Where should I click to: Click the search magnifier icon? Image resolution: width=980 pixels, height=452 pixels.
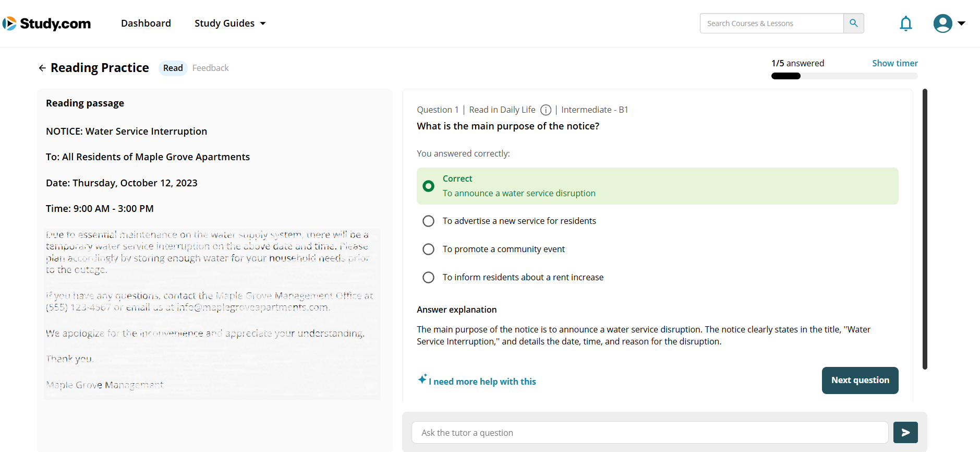tap(853, 23)
